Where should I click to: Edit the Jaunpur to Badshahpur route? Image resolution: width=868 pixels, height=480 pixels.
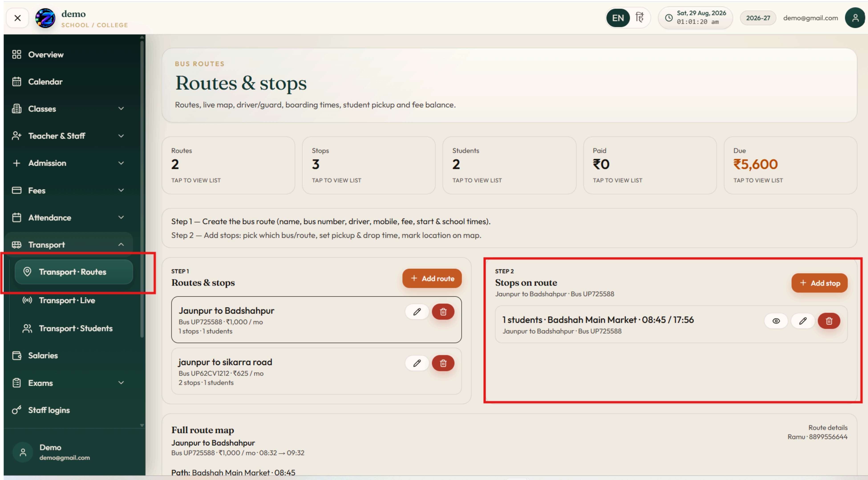coord(417,312)
